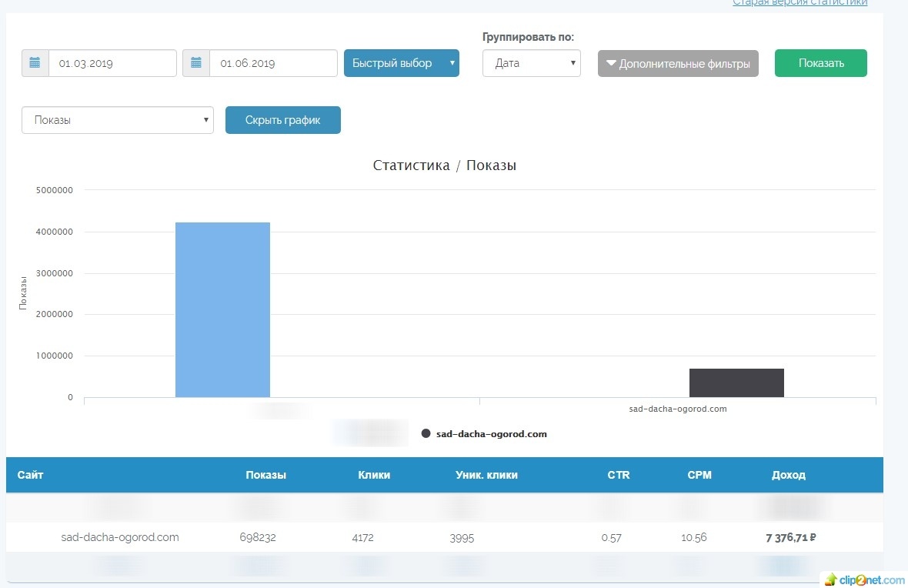Click the calendar icon beside 01.03.2019
This screenshot has height=588, width=908.
click(35, 63)
